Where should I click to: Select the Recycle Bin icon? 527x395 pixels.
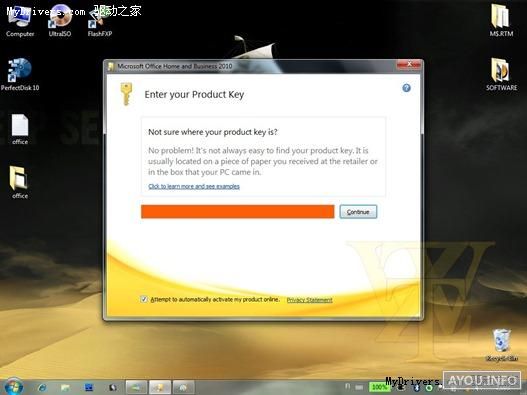(x=501, y=346)
